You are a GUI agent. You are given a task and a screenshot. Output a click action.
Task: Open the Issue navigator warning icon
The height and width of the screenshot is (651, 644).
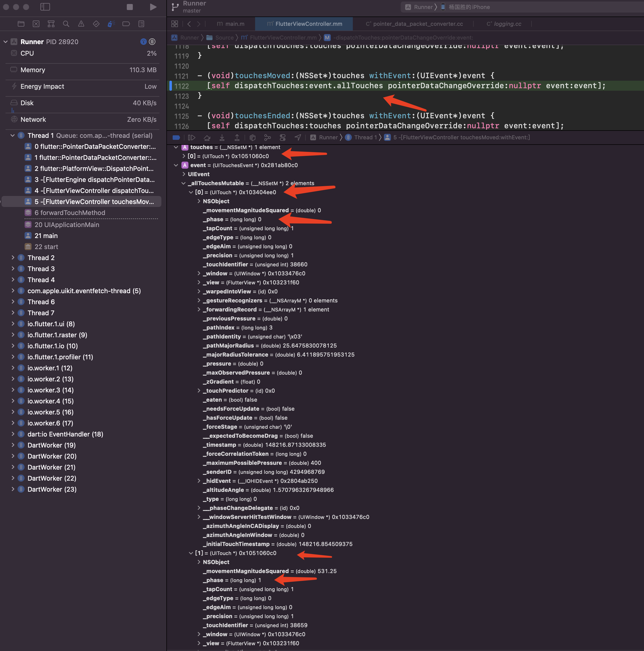[x=81, y=24]
